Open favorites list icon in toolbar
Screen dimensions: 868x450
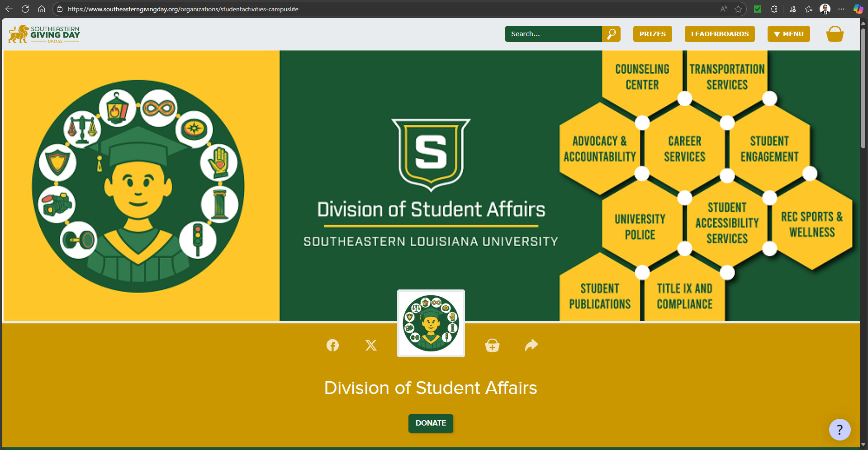[x=809, y=9]
